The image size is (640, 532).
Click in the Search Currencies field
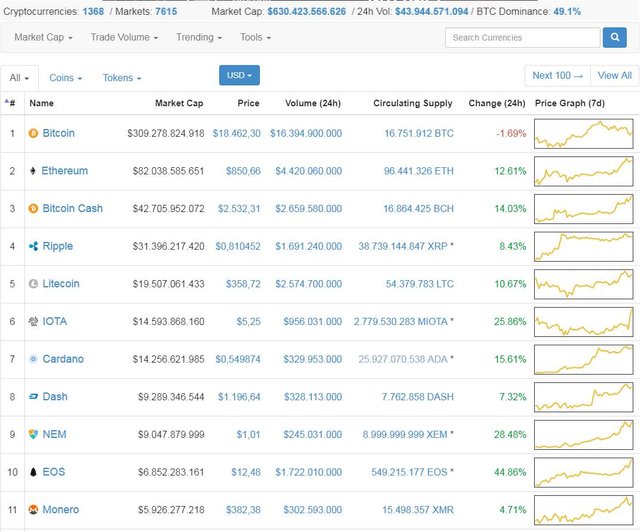pos(522,38)
